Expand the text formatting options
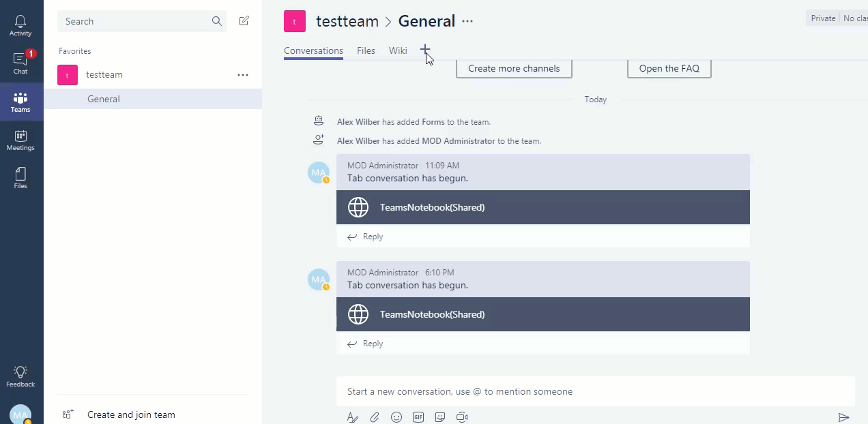The image size is (868, 424). coord(353,417)
